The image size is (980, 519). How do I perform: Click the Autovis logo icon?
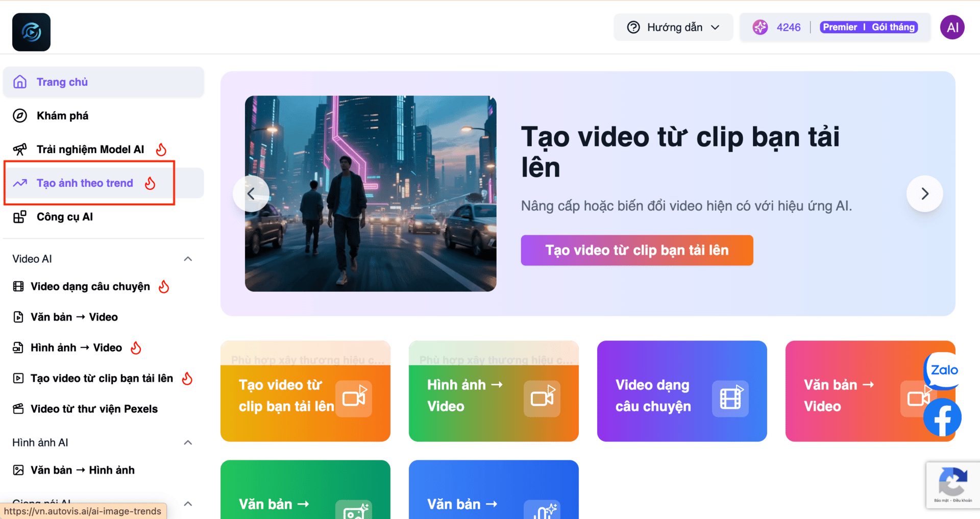click(x=31, y=32)
